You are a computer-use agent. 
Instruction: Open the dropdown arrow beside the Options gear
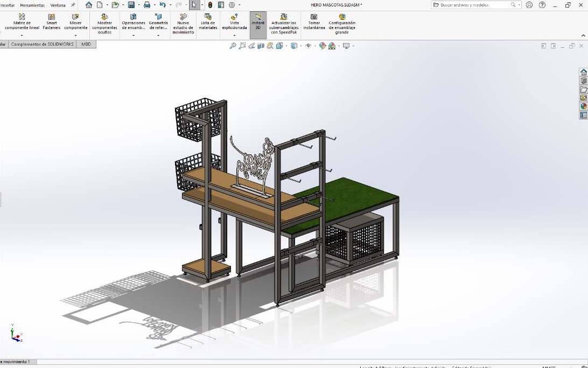click(239, 5)
